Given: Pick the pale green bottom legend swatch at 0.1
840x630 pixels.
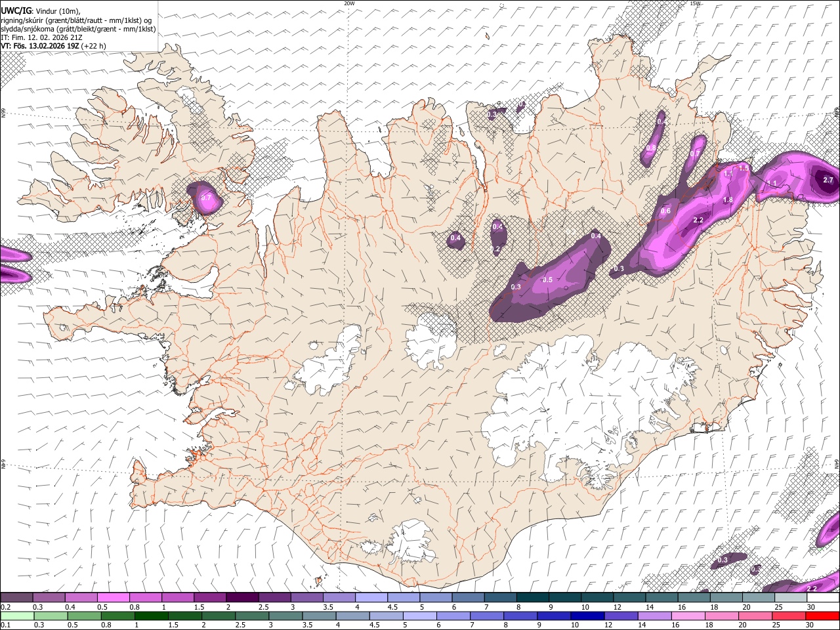Looking at the screenshot, I should pyautogui.click(x=16, y=616).
